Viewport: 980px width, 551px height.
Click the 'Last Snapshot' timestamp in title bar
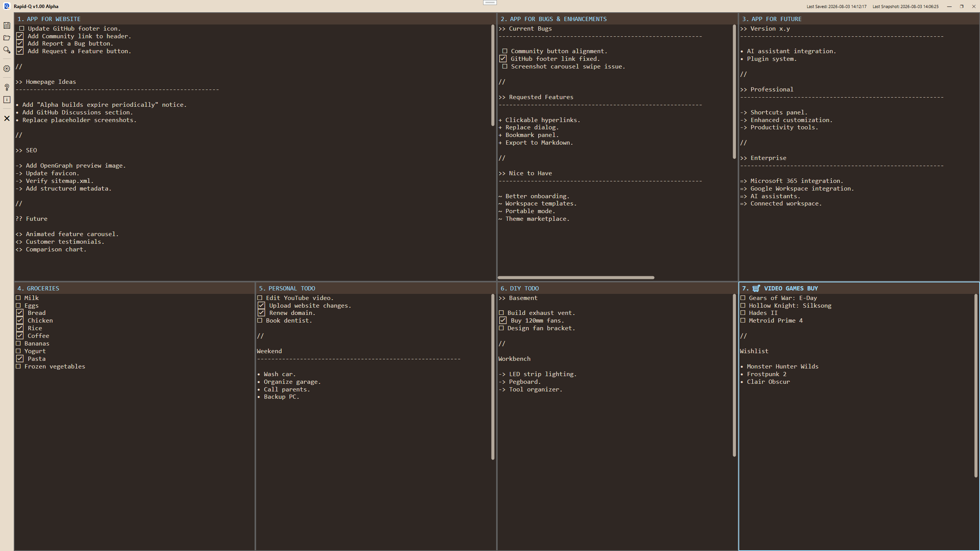click(905, 7)
